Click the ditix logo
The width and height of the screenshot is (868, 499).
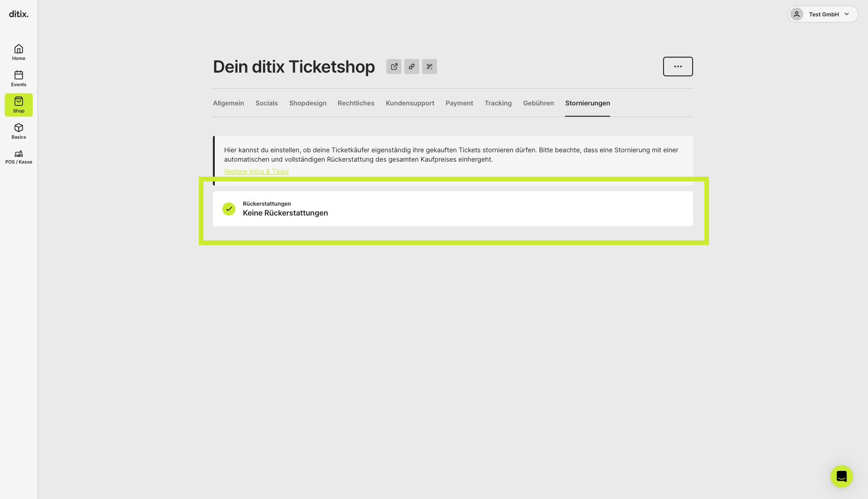[19, 14]
